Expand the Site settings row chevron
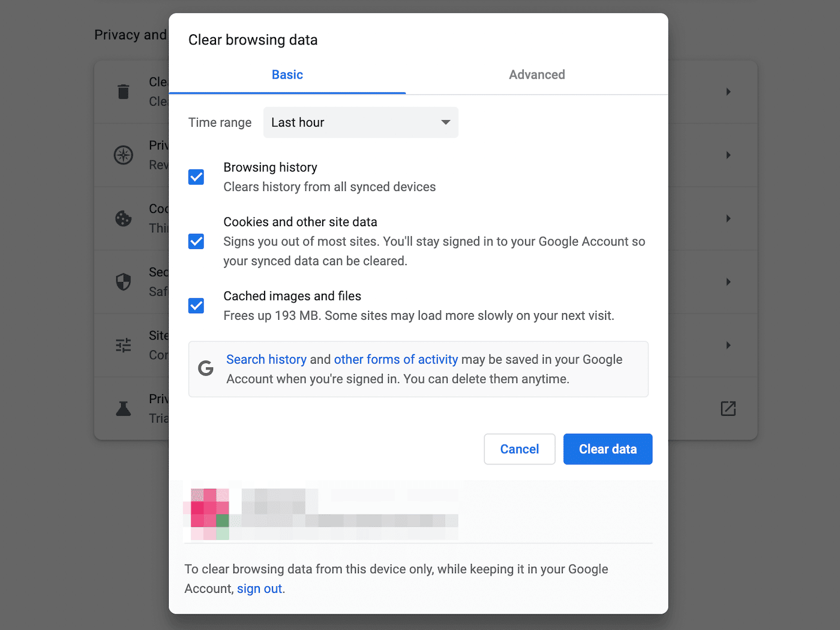Viewport: 840px width, 630px height. tap(728, 345)
